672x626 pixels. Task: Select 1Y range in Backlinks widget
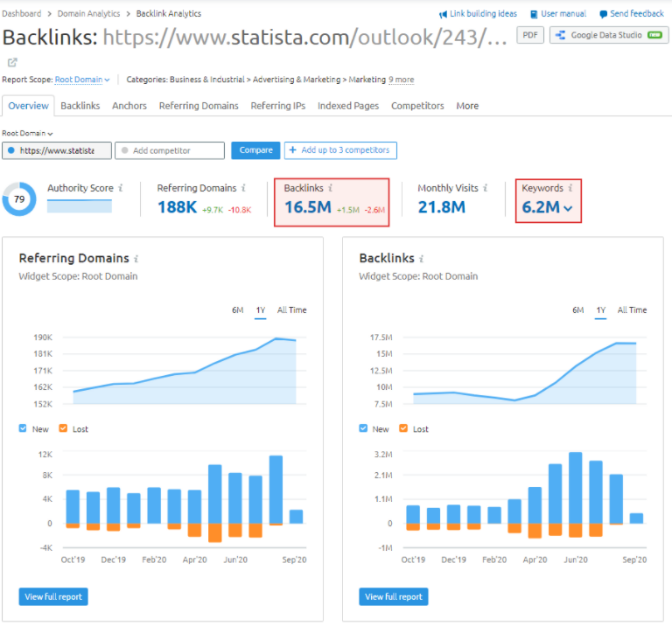(x=601, y=310)
